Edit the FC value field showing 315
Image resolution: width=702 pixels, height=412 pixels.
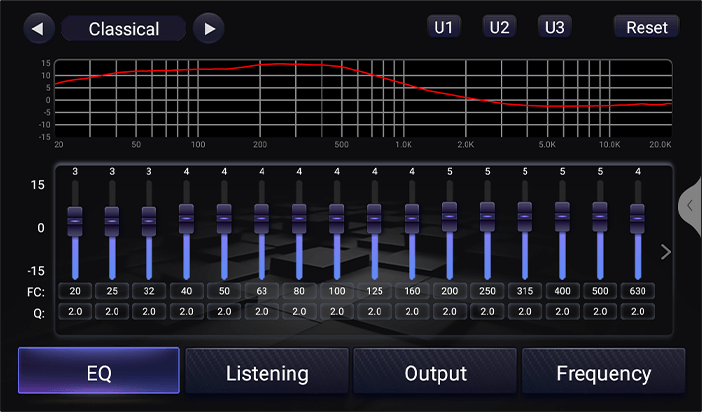pyautogui.click(x=525, y=291)
